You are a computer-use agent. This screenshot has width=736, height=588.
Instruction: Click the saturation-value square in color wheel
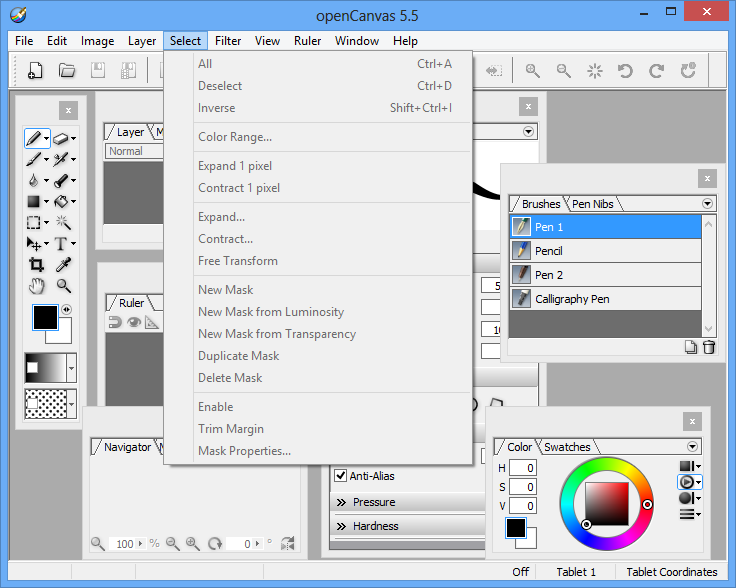point(606,504)
